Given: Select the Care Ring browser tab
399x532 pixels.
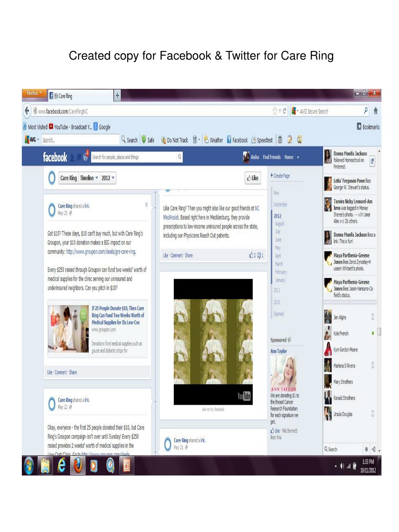Looking at the screenshot, I should [x=80, y=96].
